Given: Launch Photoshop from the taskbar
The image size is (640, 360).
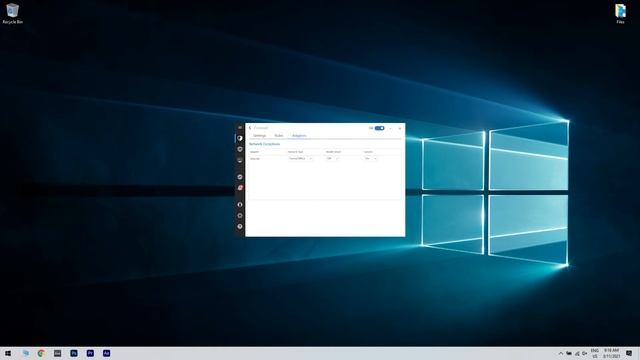Looking at the screenshot, I should point(74,353).
